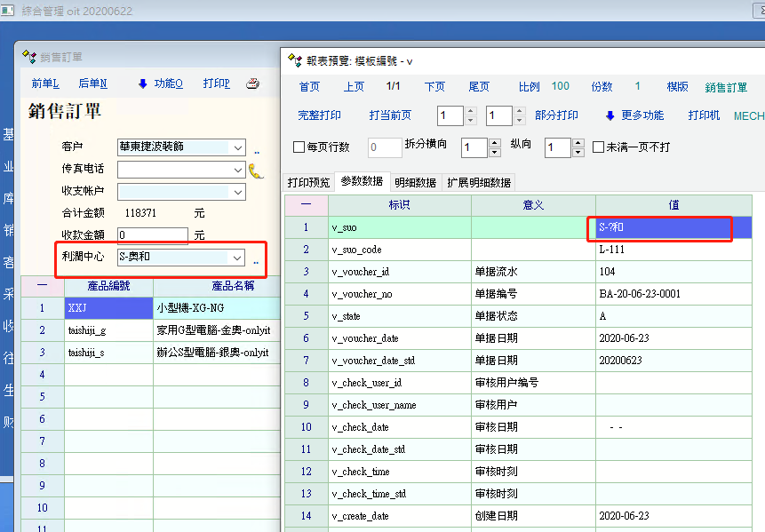Image resolution: width=765 pixels, height=532 pixels.
Task: Switch to the 明细数据 tab
Action: click(x=416, y=182)
